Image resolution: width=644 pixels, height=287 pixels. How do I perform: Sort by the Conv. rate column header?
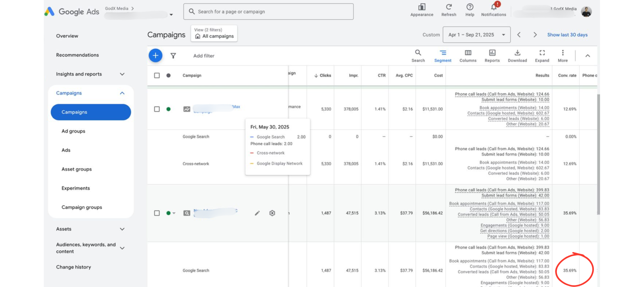pyautogui.click(x=567, y=75)
